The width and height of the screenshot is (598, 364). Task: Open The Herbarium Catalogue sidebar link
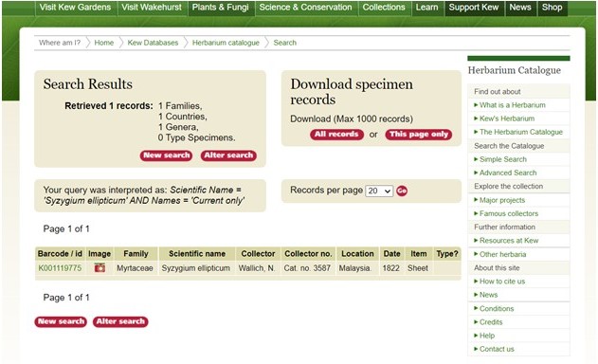tap(521, 132)
